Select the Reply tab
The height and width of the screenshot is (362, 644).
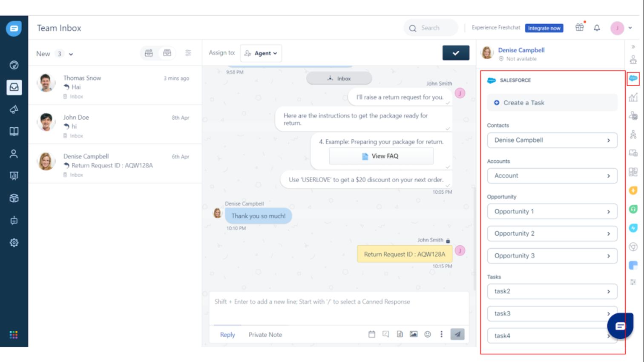tap(227, 335)
